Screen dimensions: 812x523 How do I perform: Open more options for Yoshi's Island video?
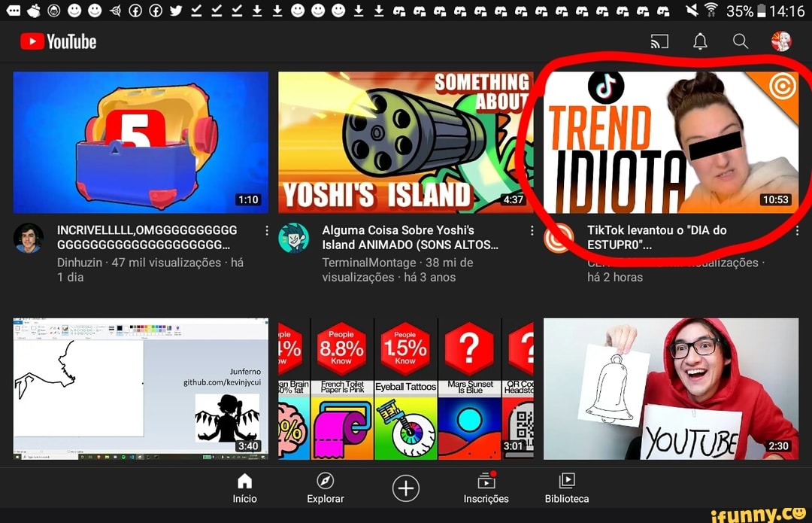point(532,231)
